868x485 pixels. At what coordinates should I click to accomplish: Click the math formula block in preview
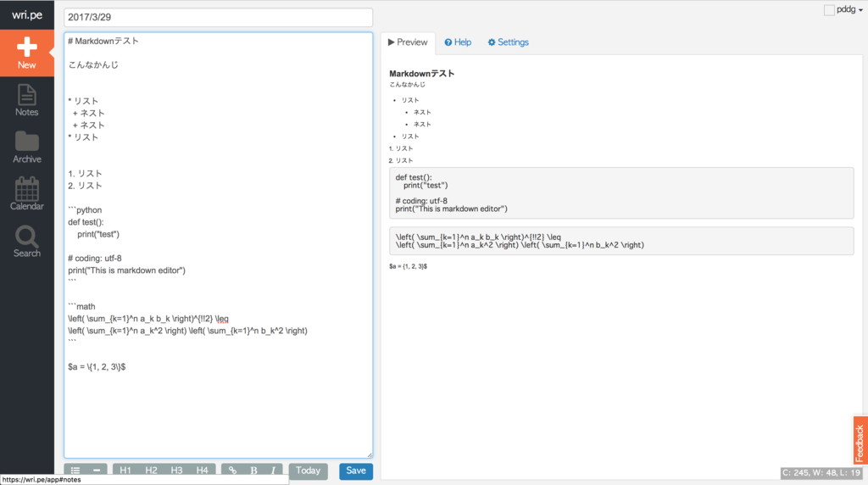pyautogui.click(x=621, y=241)
